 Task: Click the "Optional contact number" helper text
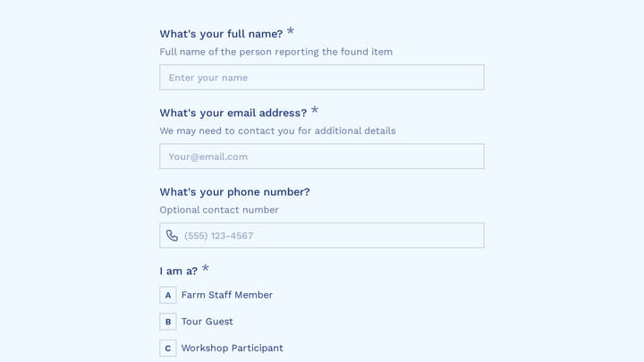tap(219, 210)
